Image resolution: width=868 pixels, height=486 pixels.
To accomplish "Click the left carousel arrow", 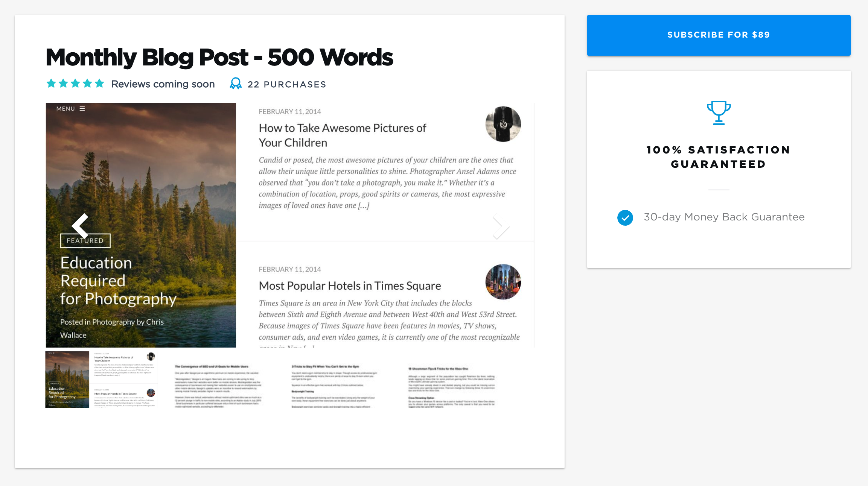I will pyautogui.click(x=79, y=226).
